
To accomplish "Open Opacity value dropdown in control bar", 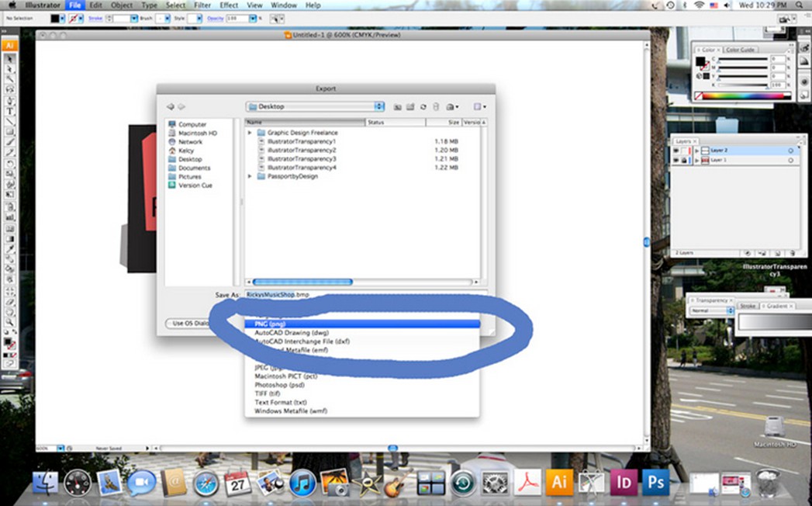I will (x=253, y=18).
